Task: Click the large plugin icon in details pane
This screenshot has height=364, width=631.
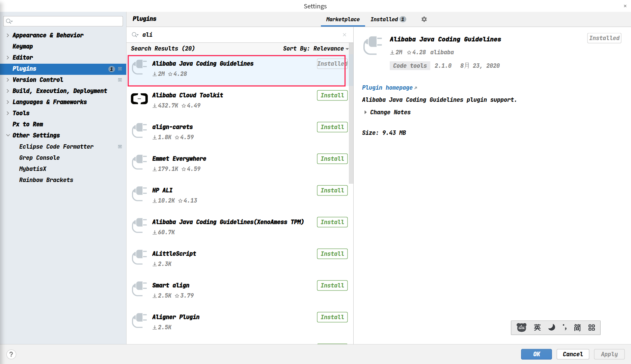Action: (373, 45)
